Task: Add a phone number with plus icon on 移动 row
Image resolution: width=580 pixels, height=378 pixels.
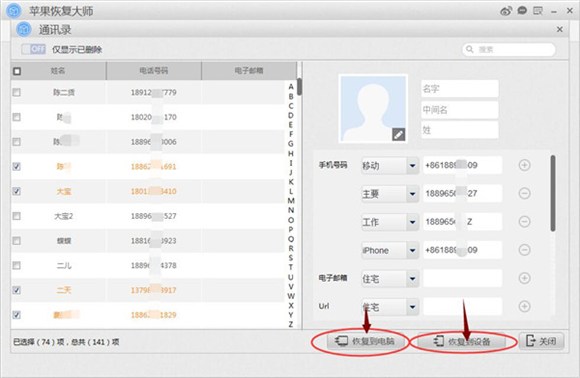Action: point(524,165)
